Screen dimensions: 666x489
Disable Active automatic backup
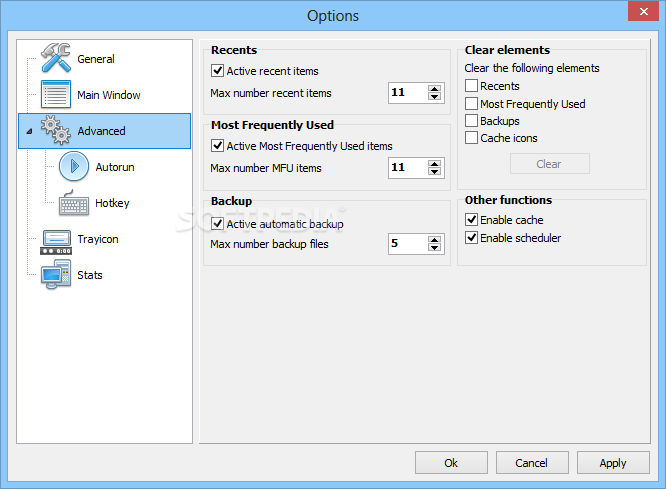[x=217, y=223]
